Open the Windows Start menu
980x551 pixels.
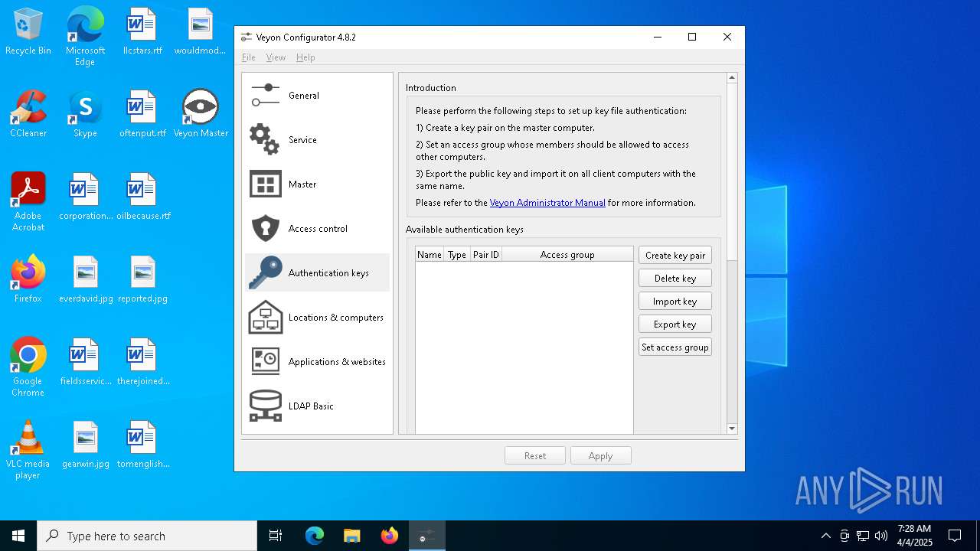coord(18,536)
